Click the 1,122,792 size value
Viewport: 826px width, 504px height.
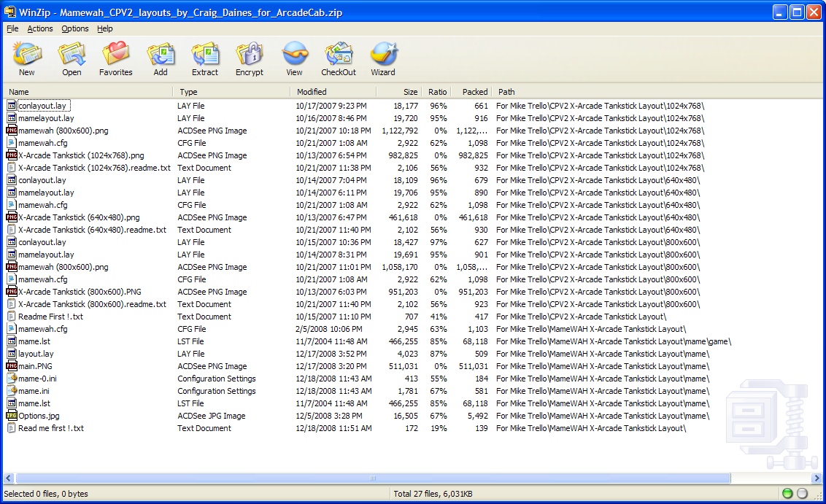(400, 131)
